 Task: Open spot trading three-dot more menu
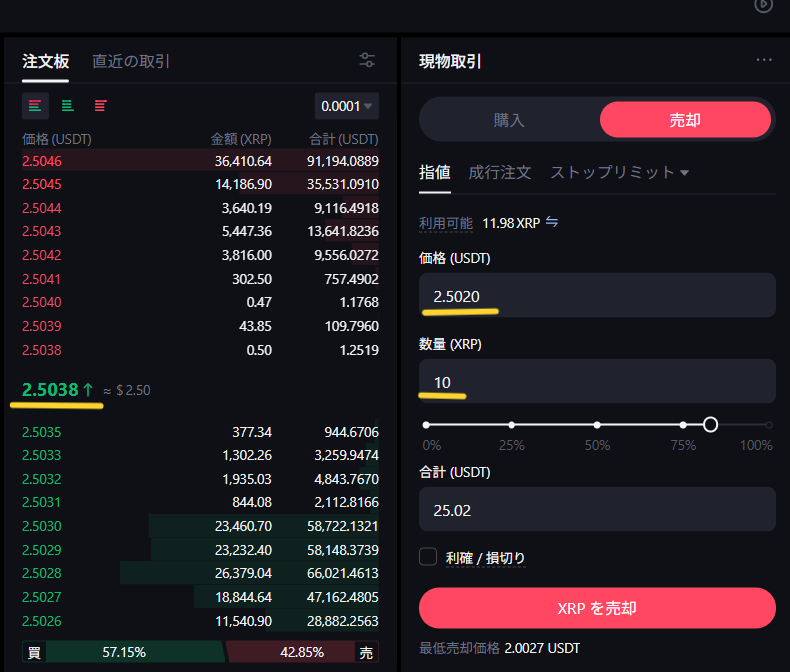[764, 60]
